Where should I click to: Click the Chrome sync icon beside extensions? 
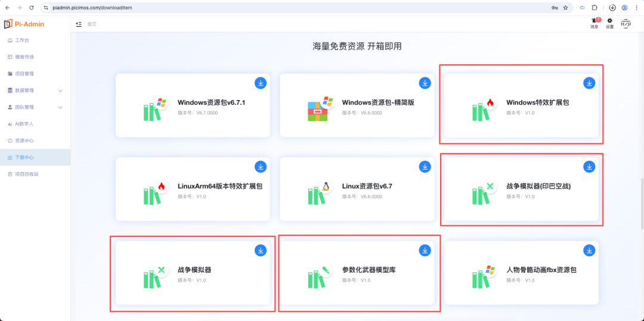pyautogui.click(x=582, y=8)
